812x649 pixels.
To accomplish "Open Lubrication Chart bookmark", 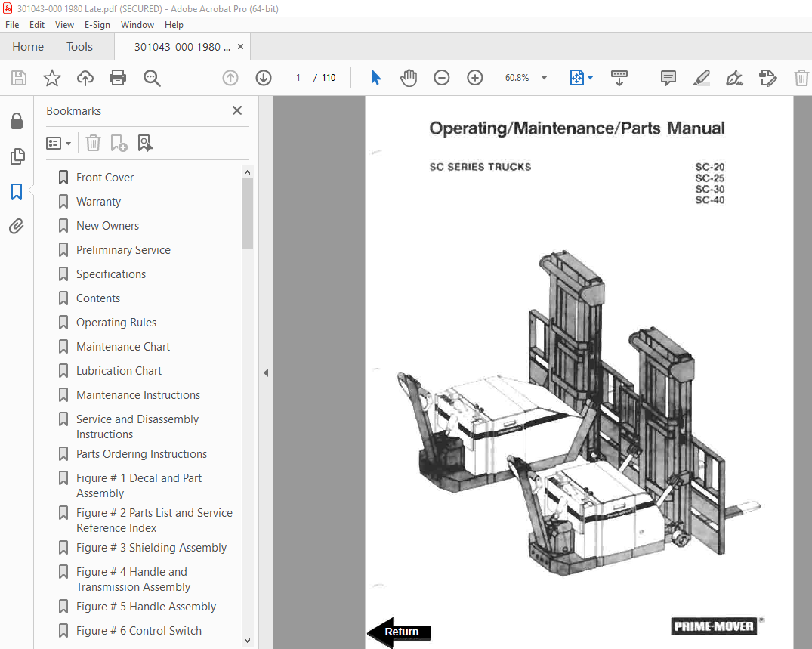I will pyautogui.click(x=119, y=371).
